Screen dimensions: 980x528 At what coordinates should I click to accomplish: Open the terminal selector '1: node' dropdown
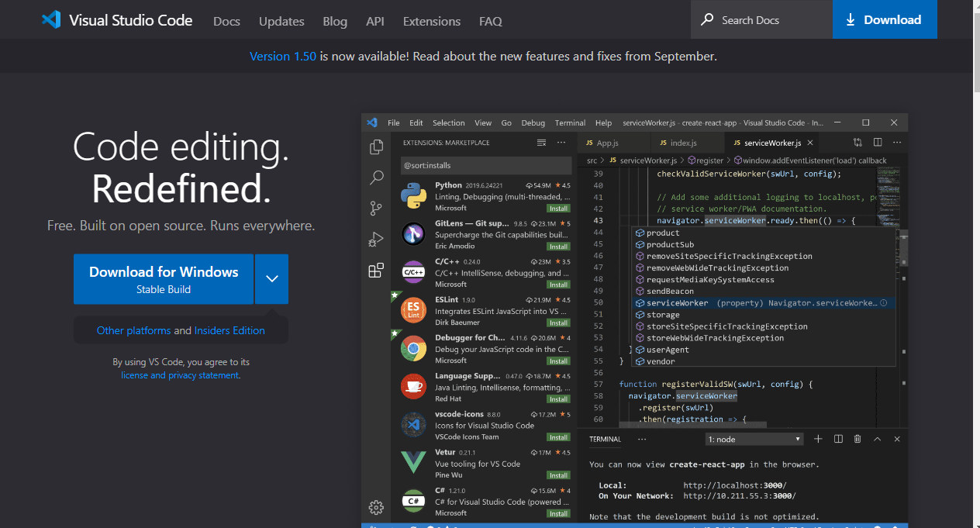click(x=754, y=439)
